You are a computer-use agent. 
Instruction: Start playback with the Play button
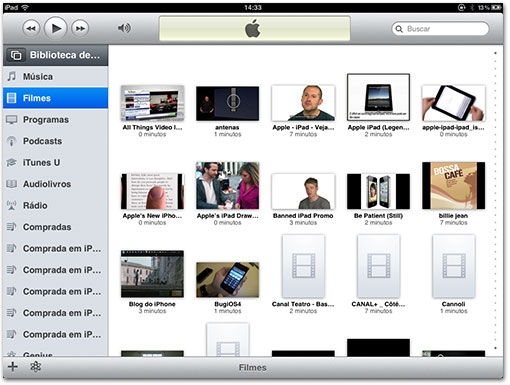[56, 28]
